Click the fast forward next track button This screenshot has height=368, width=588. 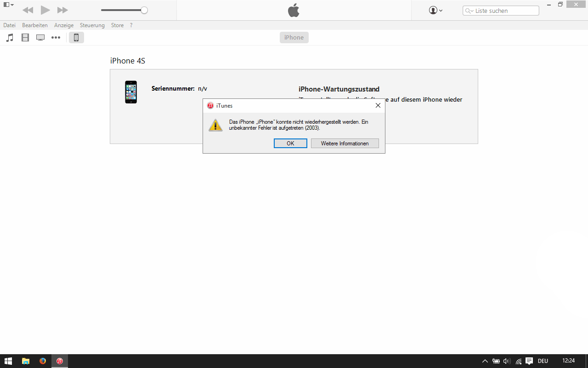62,10
